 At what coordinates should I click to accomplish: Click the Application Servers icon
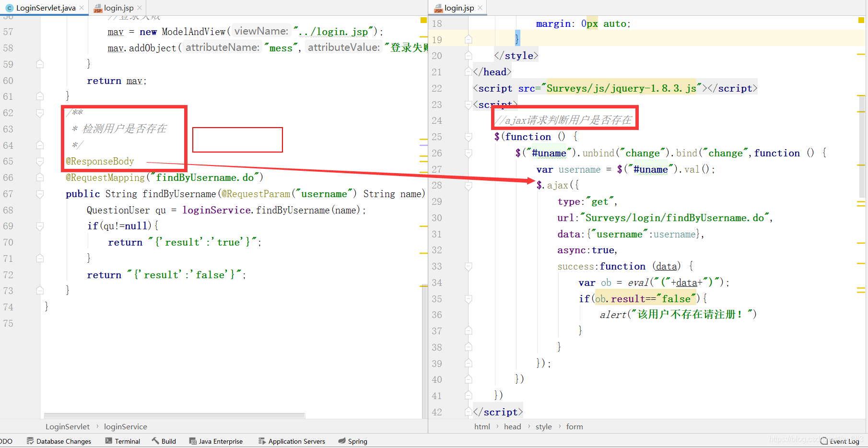[x=262, y=441]
